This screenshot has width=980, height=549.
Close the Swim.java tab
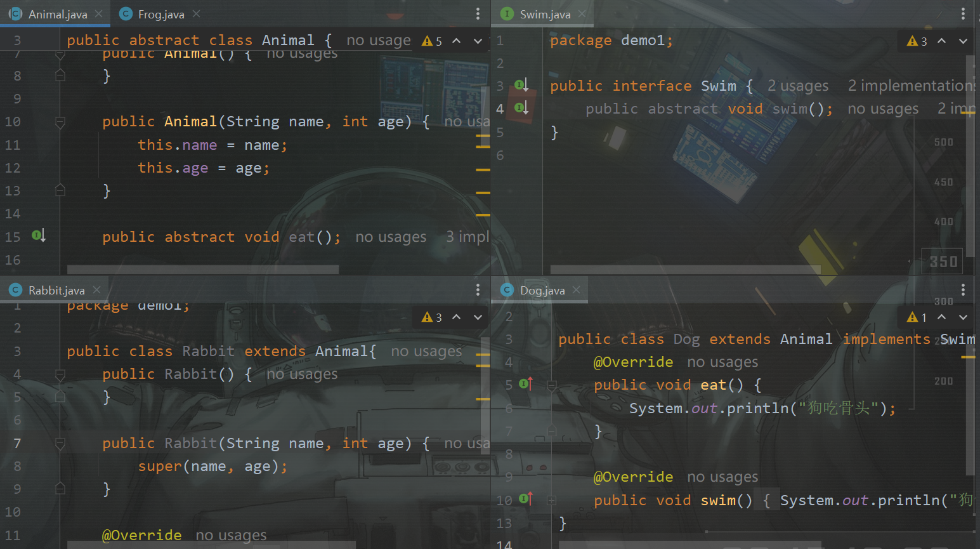(582, 14)
